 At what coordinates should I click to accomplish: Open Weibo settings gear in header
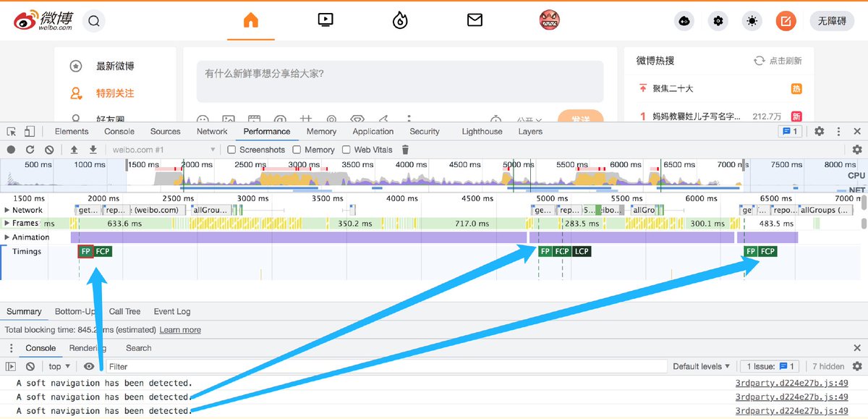pos(718,21)
